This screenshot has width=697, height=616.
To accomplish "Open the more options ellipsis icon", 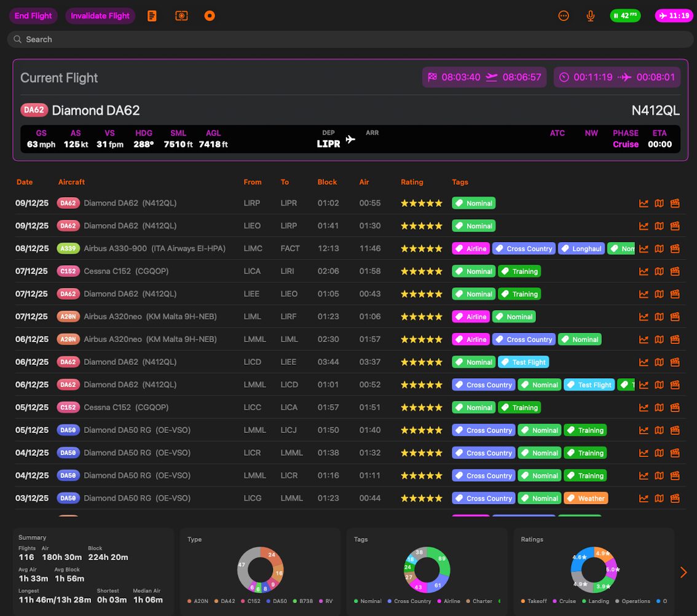I will coord(564,16).
